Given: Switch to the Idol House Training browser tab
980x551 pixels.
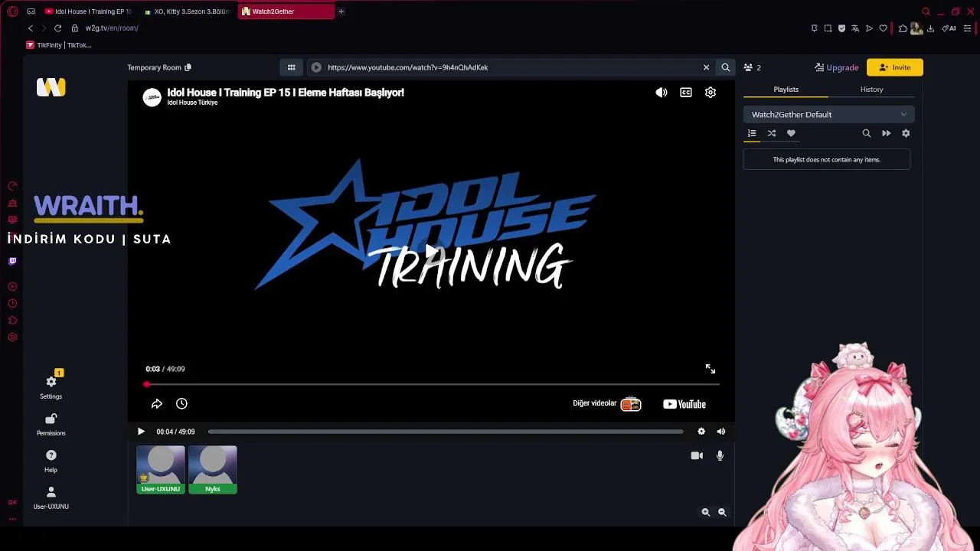Looking at the screenshot, I should [88, 11].
